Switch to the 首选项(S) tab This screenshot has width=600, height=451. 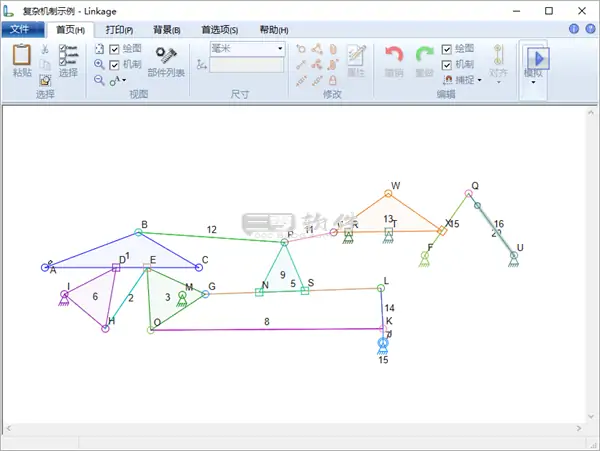click(220, 30)
